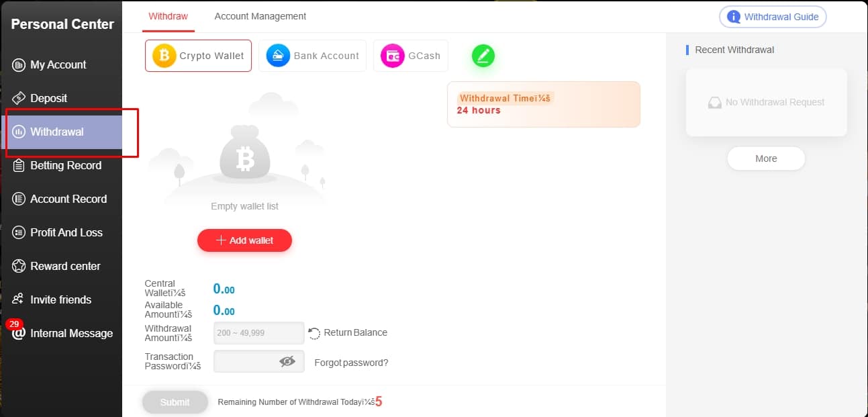Toggle transaction password visibility eye icon

click(287, 361)
